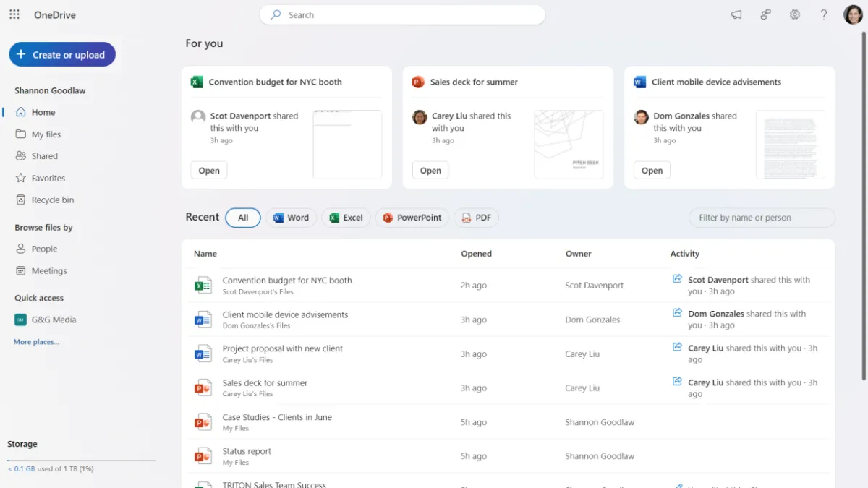Click the help question mark icon
The width and height of the screenshot is (868, 488).
824,14
